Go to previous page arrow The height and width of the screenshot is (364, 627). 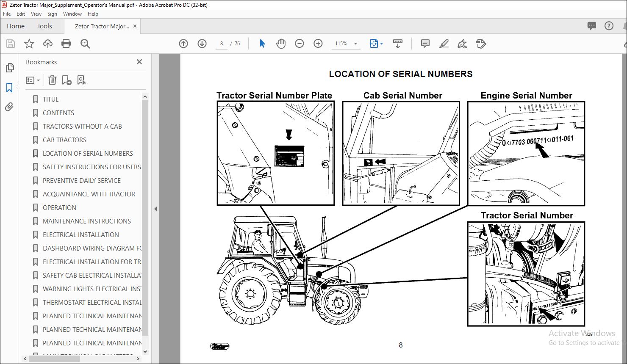(183, 44)
